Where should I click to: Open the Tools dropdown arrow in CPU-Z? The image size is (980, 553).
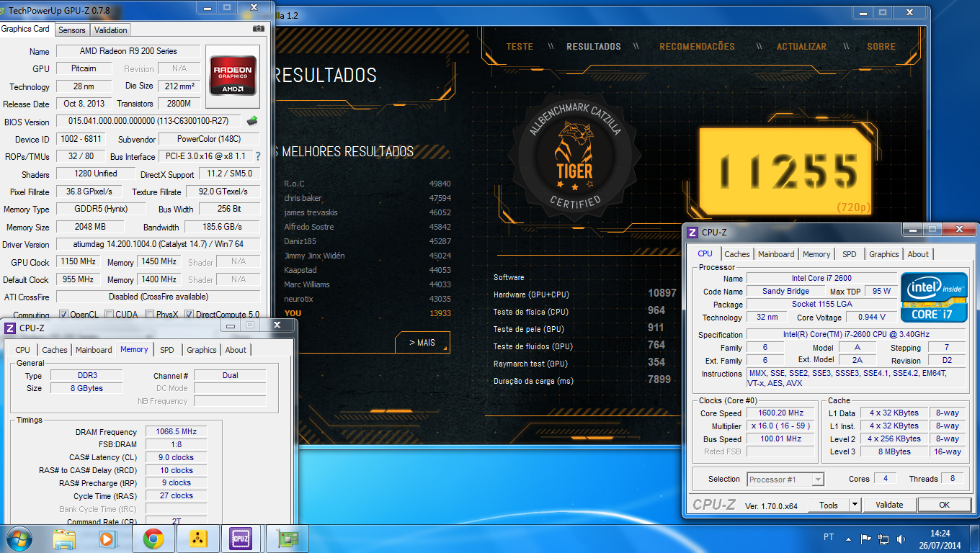pos(855,505)
